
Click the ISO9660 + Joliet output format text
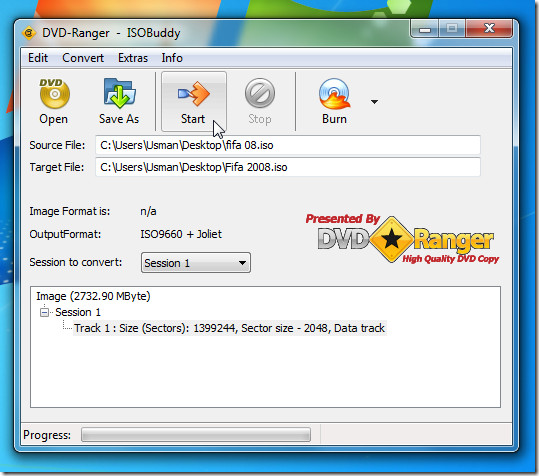pos(181,234)
